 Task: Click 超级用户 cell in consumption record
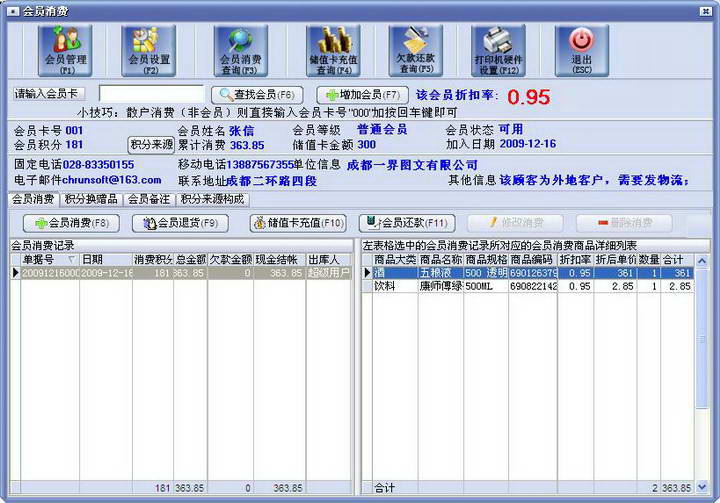[328, 273]
